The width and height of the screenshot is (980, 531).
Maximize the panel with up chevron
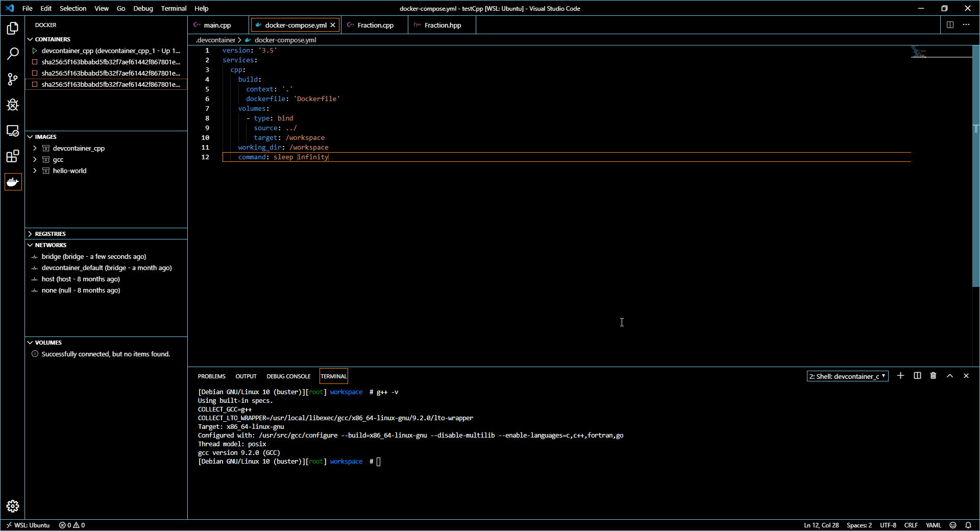pyautogui.click(x=950, y=376)
